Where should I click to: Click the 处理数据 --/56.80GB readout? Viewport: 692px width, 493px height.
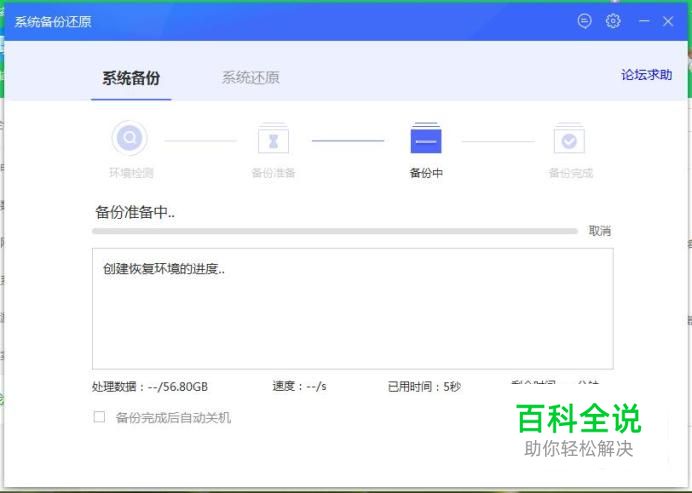(150, 387)
